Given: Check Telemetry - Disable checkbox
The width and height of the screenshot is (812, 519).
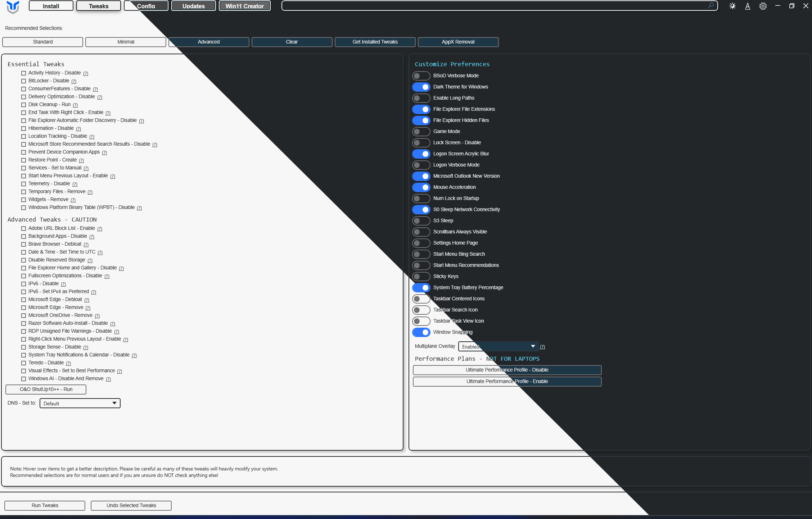Looking at the screenshot, I should click(x=24, y=184).
